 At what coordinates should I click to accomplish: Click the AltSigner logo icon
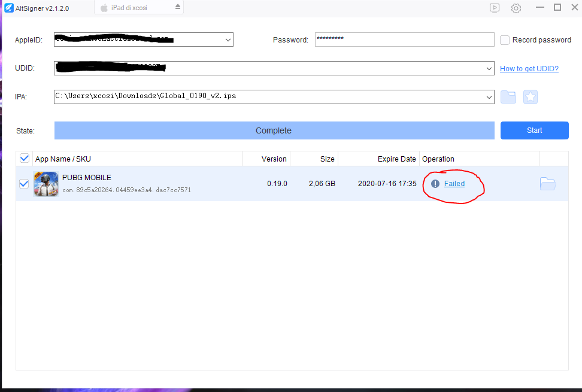pyautogui.click(x=9, y=8)
